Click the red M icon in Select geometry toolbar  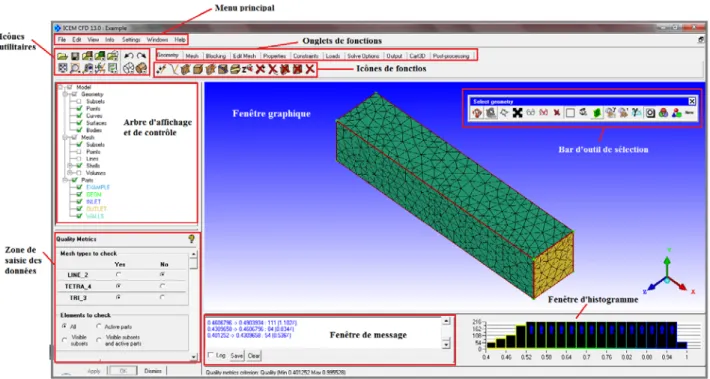pos(544,113)
